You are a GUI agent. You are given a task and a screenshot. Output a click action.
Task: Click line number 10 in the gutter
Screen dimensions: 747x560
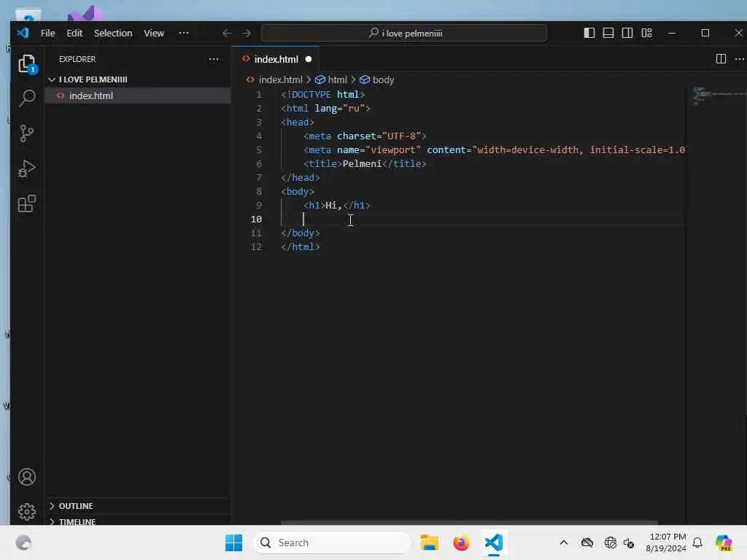click(256, 219)
